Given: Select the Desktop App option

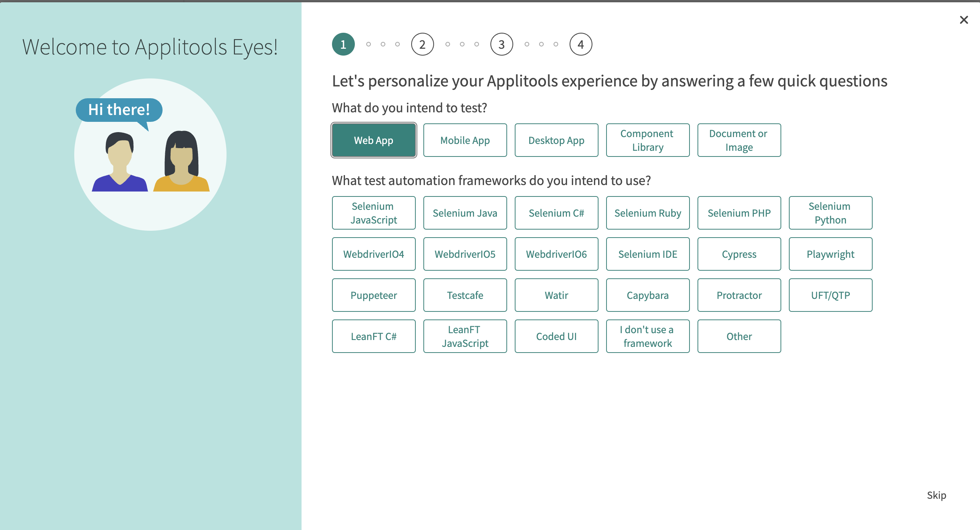Looking at the screenshot, I should click(x=556, y=140).
